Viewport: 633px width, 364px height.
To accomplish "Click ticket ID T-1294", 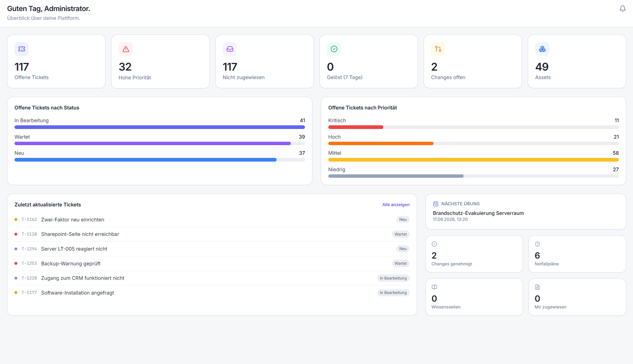I will click(29, 249).
